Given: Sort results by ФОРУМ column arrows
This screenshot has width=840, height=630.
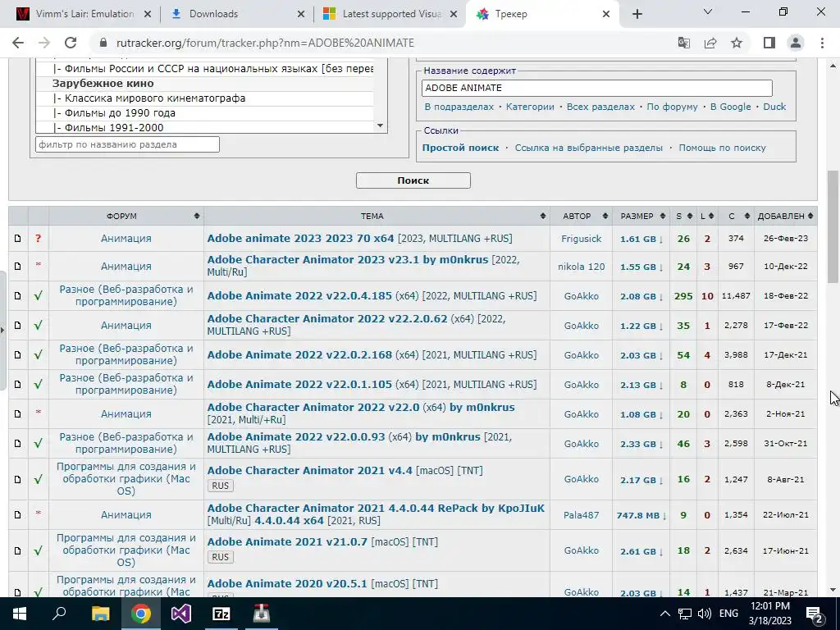Looking at the screenshot, I should coord(197,216).
